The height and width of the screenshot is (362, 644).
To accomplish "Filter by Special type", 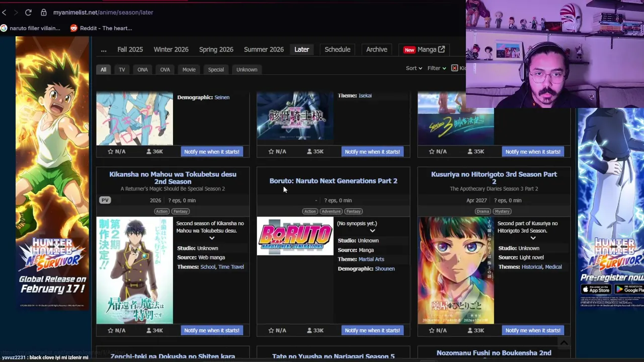I will [216, 69].
